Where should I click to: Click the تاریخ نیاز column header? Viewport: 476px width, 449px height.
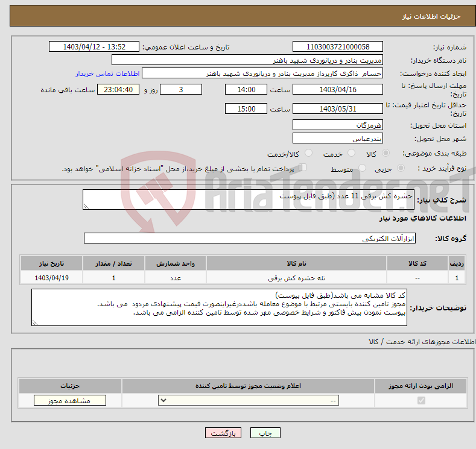51,263
